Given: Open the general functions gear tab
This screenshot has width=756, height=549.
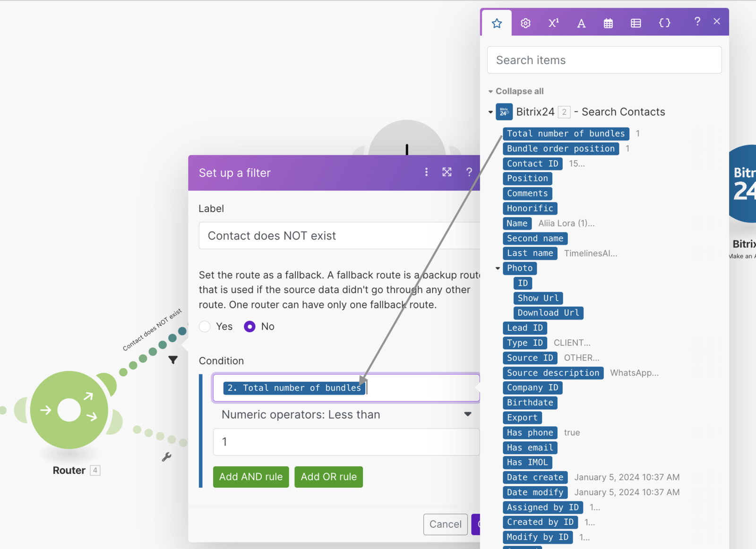Looking at the screenshot, I should 525,22.
